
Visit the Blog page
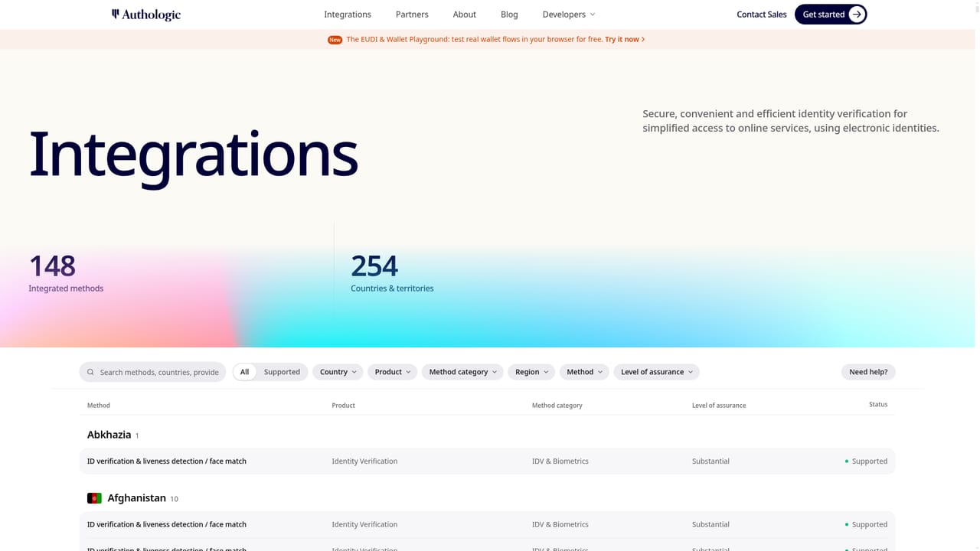click(509, 15)
